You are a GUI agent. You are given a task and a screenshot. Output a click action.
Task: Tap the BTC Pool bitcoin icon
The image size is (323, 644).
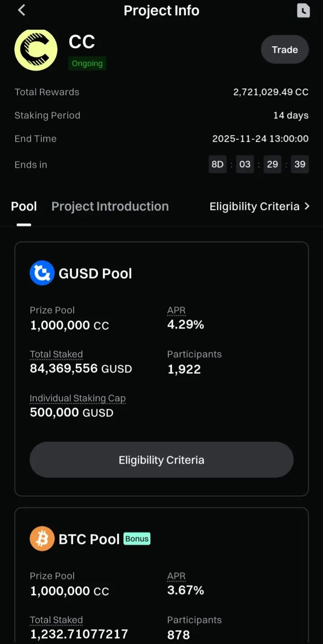pos(42,539)
